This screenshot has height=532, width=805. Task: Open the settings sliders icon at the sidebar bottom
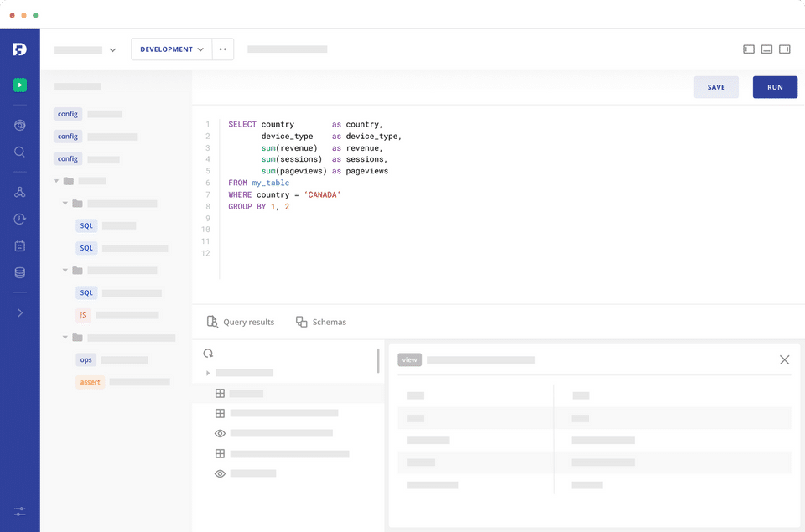[19, 512]
